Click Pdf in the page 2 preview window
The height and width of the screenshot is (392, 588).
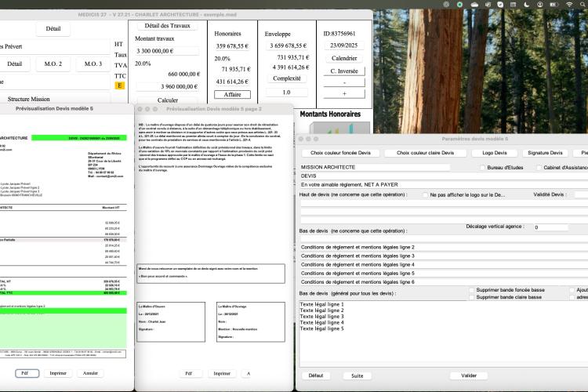click(189, 374)
